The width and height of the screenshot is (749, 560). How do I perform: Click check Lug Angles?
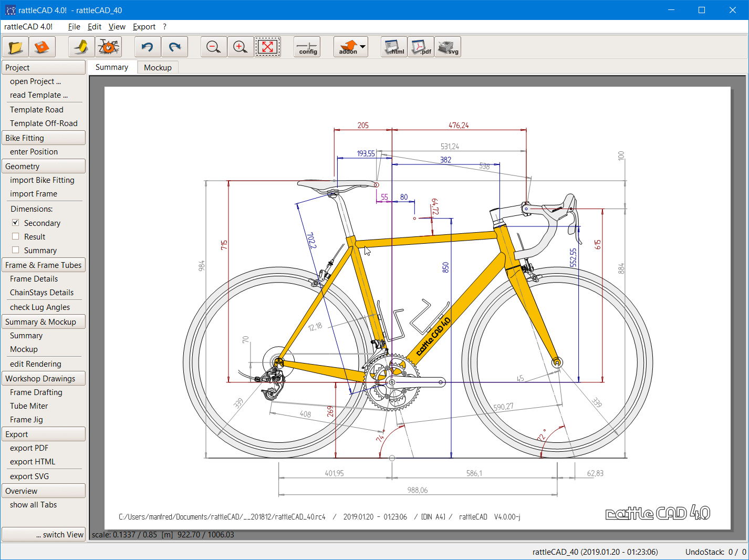(40, 307)
